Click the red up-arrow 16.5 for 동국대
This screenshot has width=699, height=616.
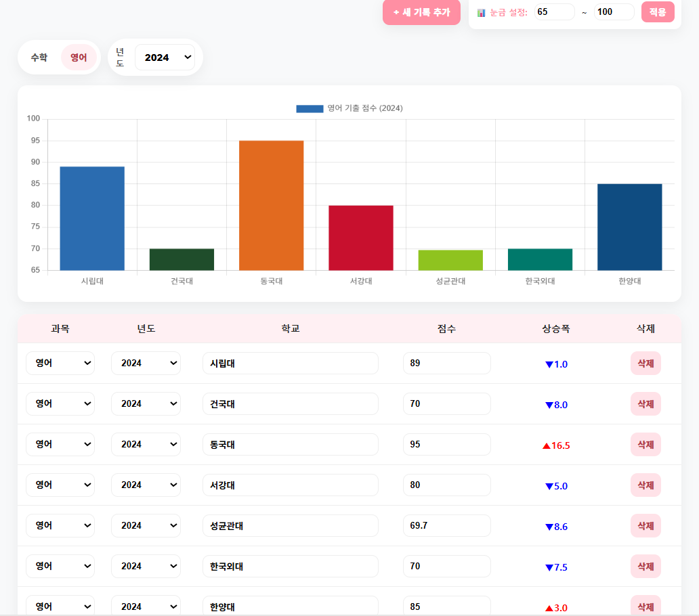(555, 445)
